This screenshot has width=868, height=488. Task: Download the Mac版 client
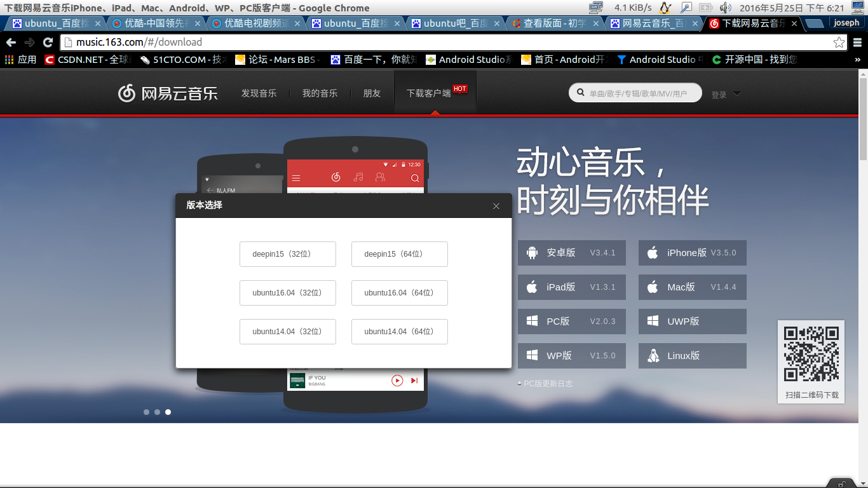693,287
